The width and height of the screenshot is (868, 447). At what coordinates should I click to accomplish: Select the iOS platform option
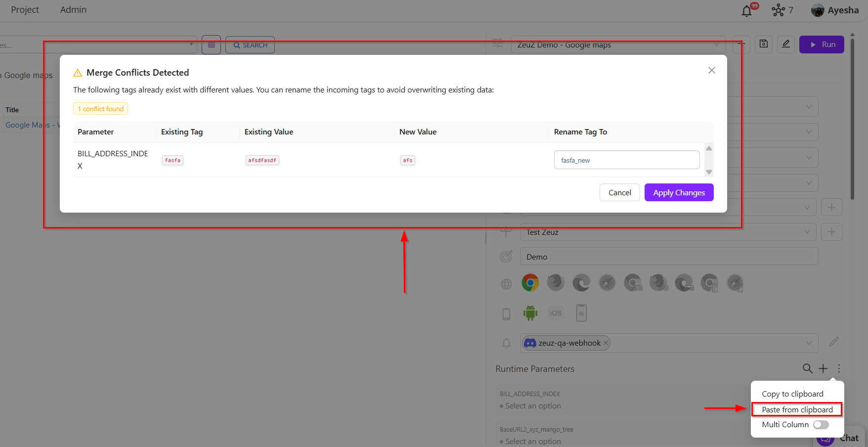[x=556, y=313]
